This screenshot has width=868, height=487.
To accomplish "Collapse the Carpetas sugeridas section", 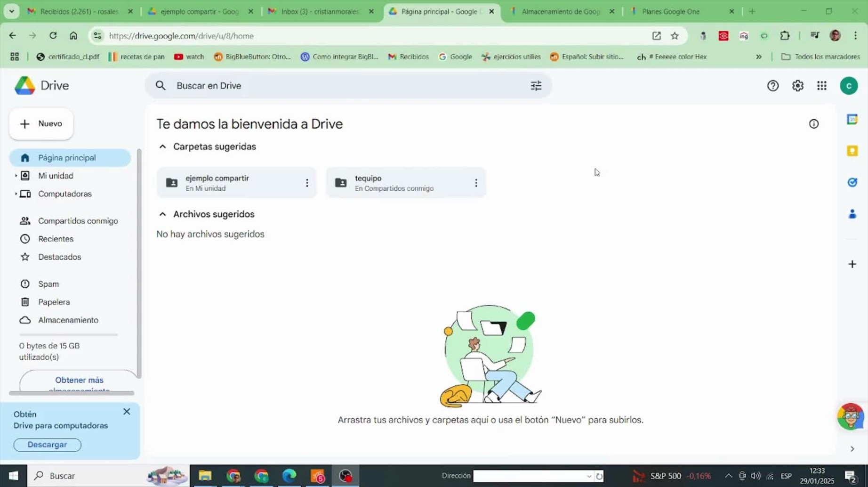I will (x=162, y=147).
